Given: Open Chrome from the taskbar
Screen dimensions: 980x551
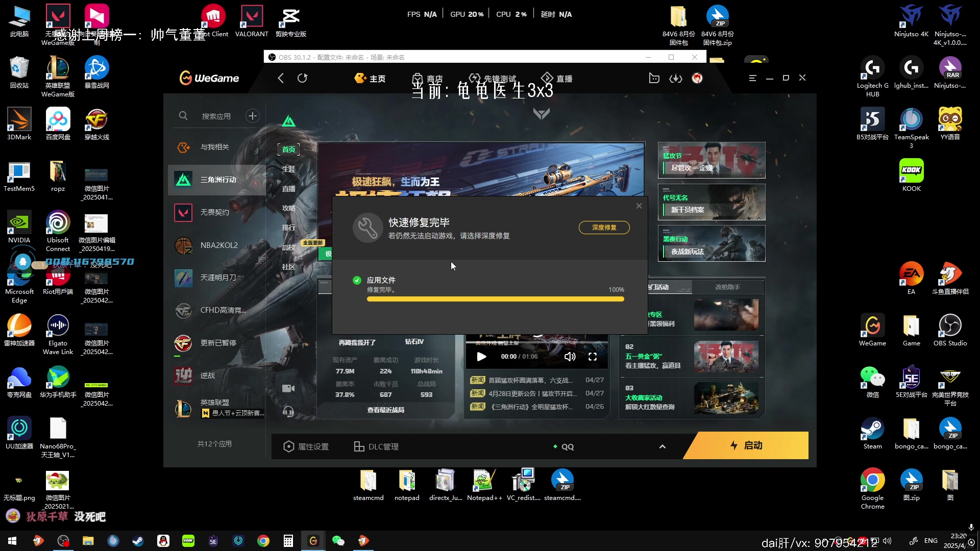Looking at the screenshot, I should (x=263, y=541).
